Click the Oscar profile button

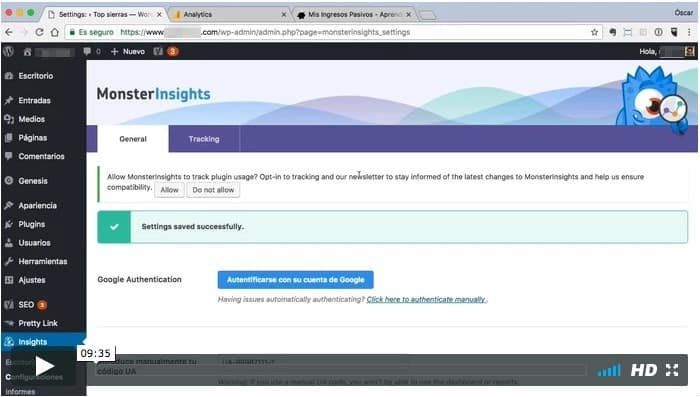[x=683, y=13]
